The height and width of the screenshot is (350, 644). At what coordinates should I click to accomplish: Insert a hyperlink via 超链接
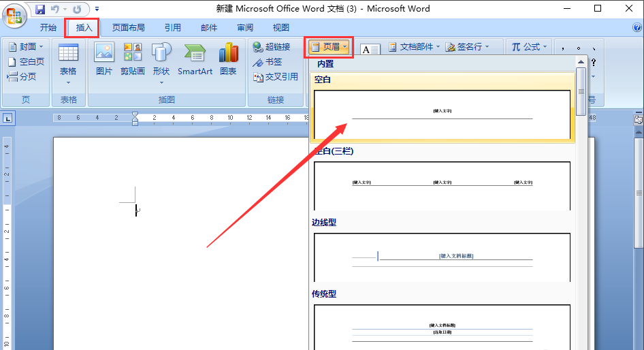pyautogui.click(x=272, y=47)
